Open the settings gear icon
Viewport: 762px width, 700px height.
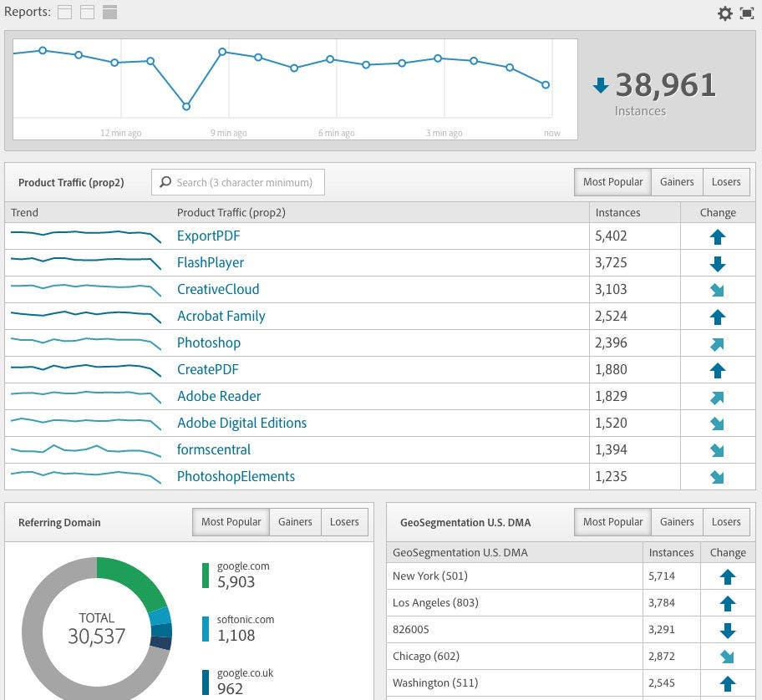point(725,13)
